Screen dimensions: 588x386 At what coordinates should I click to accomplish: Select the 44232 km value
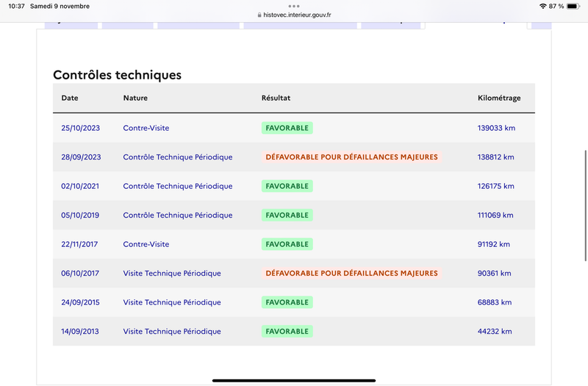pyautogui.click(x=495, y=332)
